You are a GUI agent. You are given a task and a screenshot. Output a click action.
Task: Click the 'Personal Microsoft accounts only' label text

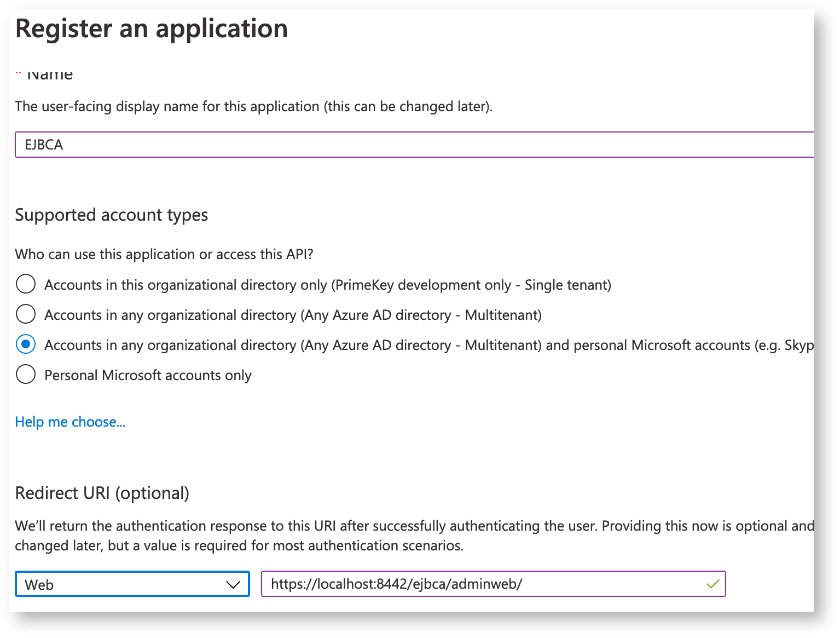click(148, 375)
